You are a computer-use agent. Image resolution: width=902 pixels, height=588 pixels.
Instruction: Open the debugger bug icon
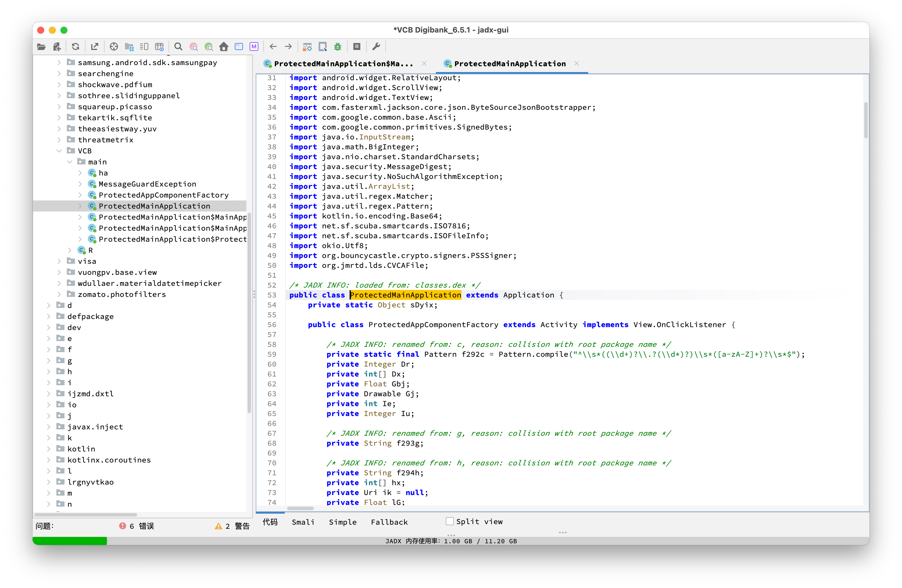[337, 46]
